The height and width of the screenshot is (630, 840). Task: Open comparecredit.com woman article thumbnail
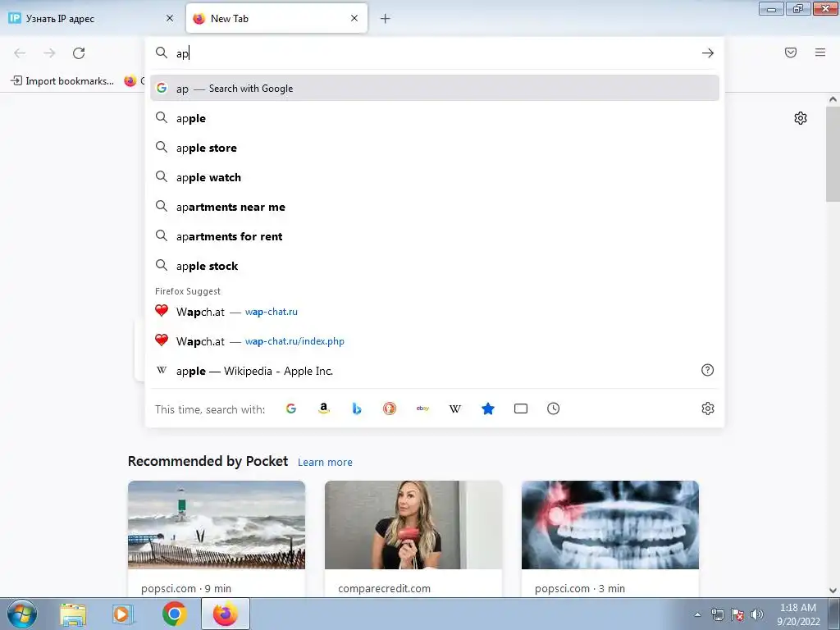(x=413, y=525)
